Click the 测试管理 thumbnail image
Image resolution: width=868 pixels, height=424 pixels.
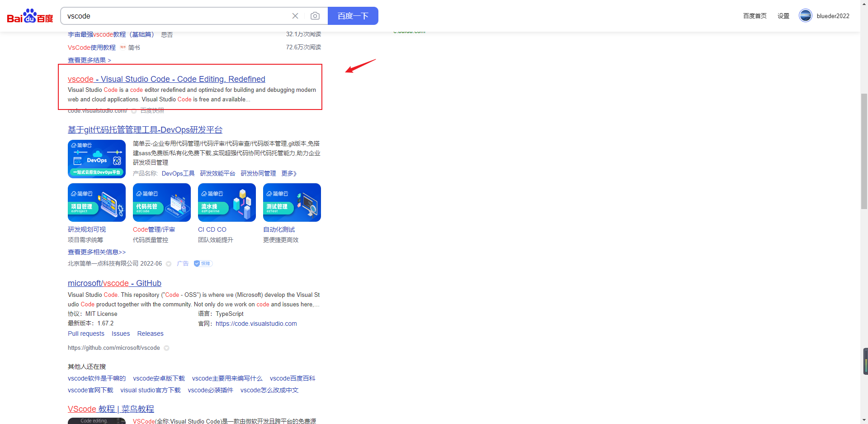[292, 202]
